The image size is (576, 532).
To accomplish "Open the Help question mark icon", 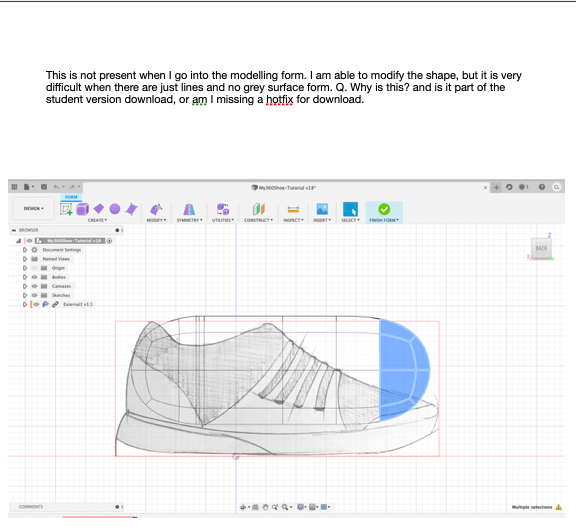I will click(x=542, y=187).
